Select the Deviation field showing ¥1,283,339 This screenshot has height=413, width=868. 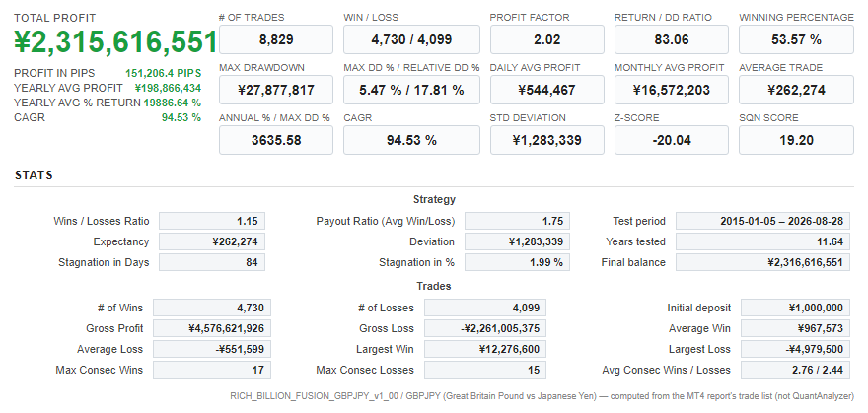click(517, 241)
